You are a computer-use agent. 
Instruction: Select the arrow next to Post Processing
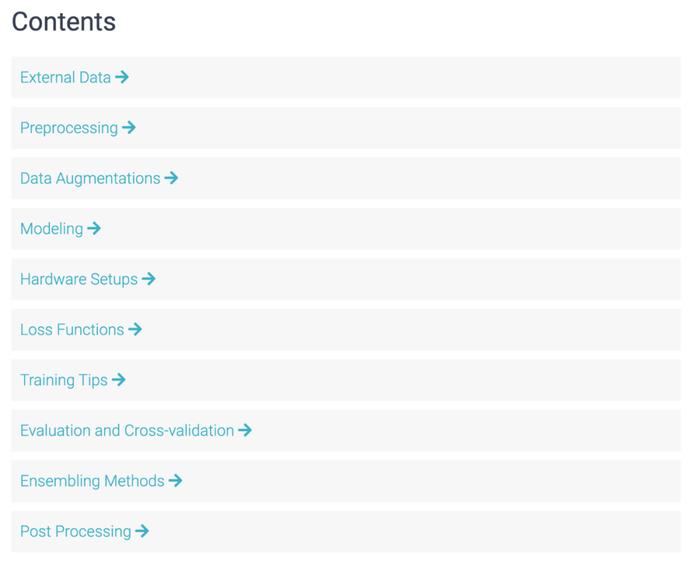[x=142, y=531]
